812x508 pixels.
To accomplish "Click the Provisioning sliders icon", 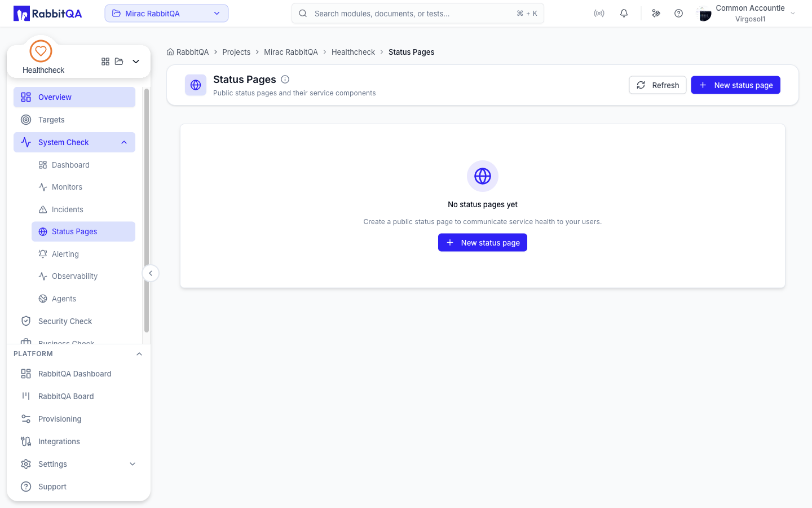I will (x=26, y=419).
